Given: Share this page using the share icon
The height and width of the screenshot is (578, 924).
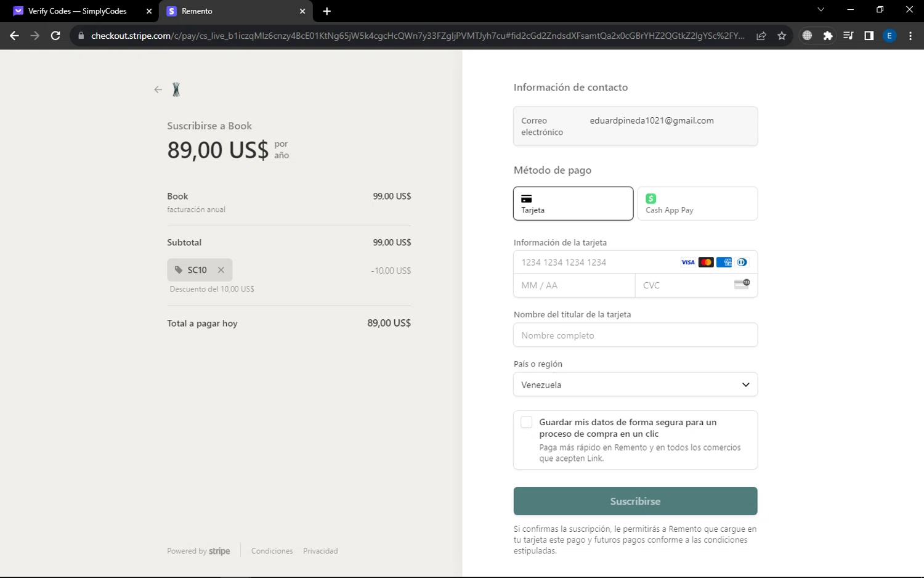Looking at the screenshot, I should tap(761, 36).
